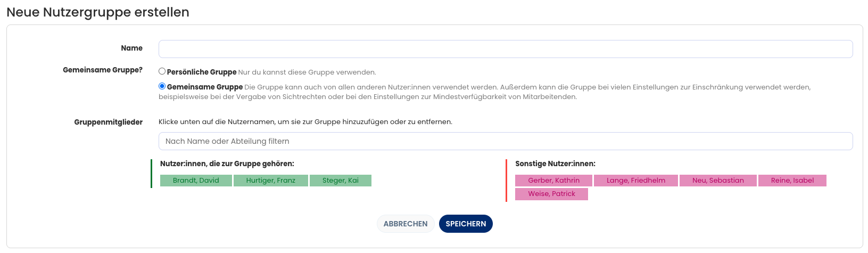
Task: Save the group with Speichern
Action: pyautogui.click(x=466, y=224)
